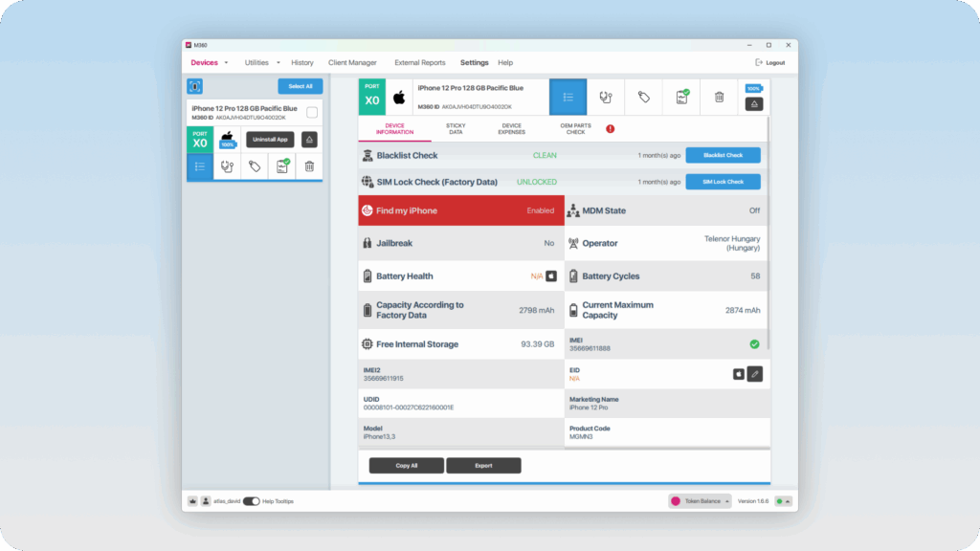Switch to the Device Expenses tab
Screen dimensions: 980x551
point(511,129)
